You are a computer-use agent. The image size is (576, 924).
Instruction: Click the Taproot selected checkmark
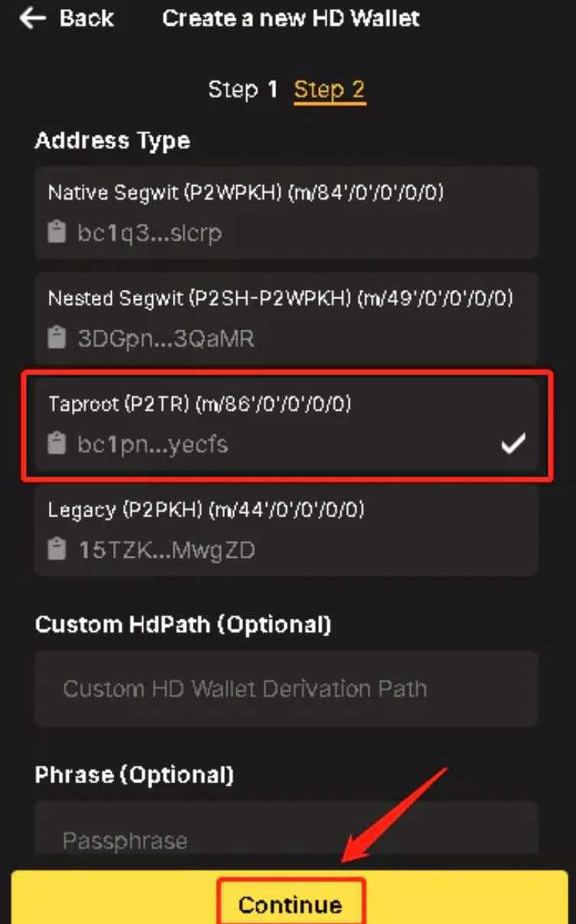point(513,444)
